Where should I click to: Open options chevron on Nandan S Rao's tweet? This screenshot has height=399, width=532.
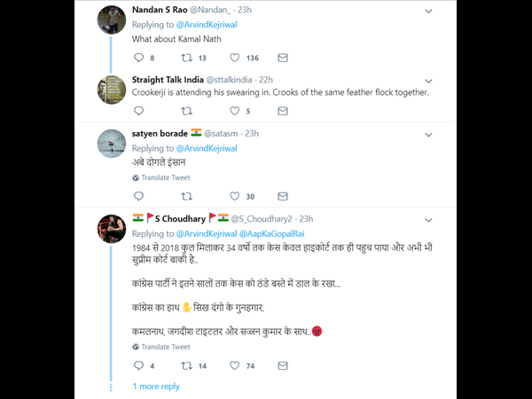(429, 11)
